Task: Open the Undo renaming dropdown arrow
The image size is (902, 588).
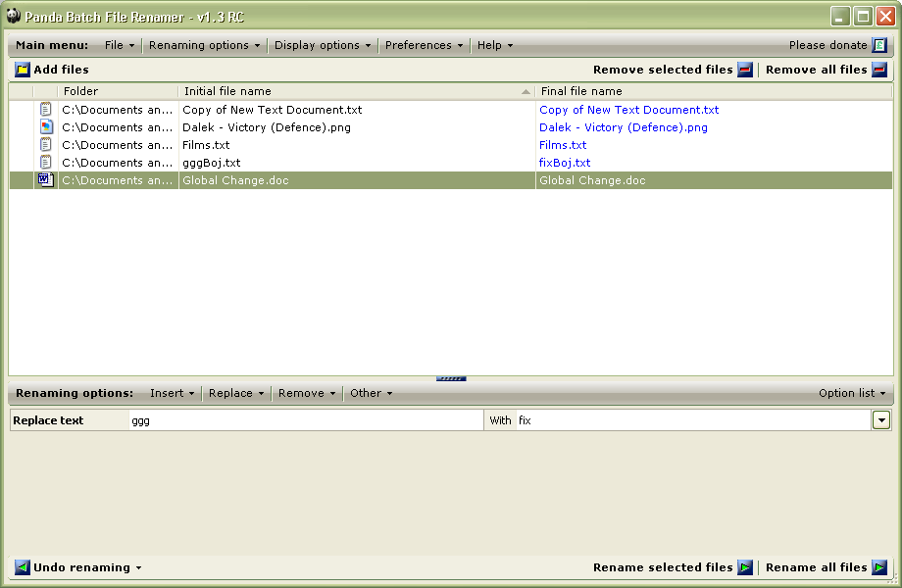Action: click(x=138, y=567)
